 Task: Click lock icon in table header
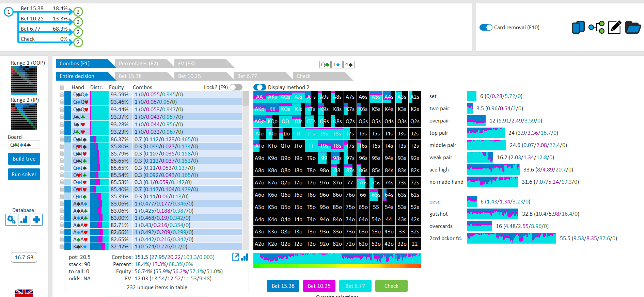62,87
